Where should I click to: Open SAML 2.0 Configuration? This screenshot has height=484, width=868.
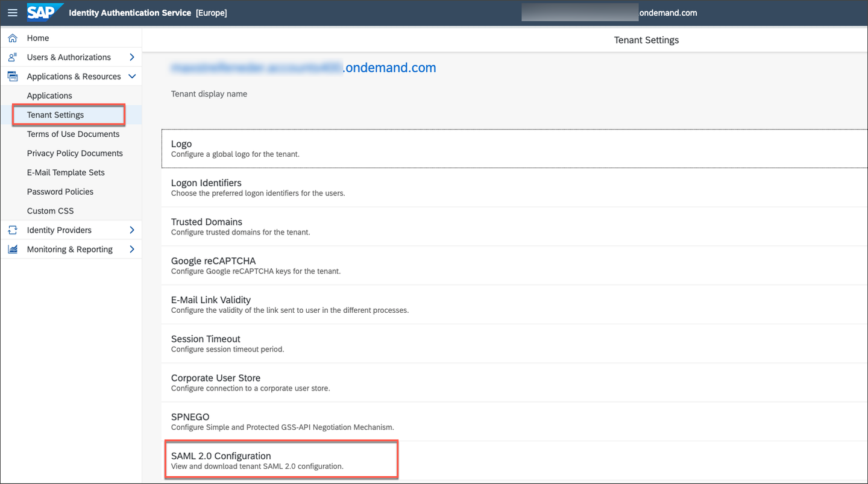(x=515, y=460)
